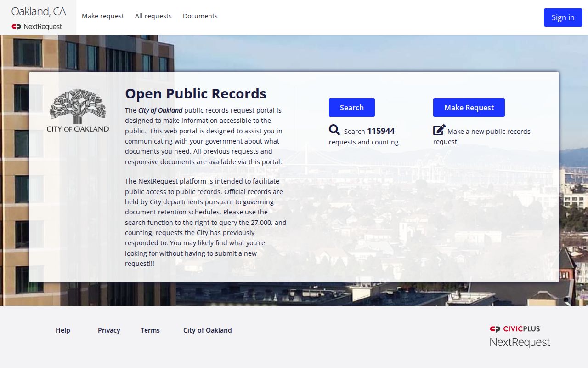
Task: Click the Open Public Records heading
Action: point(196,93)
